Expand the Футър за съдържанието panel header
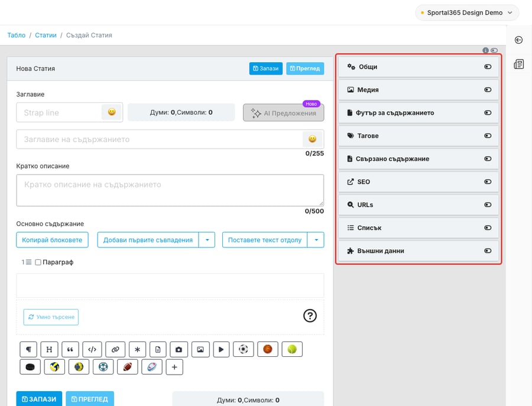 click(x=419, y=113)
